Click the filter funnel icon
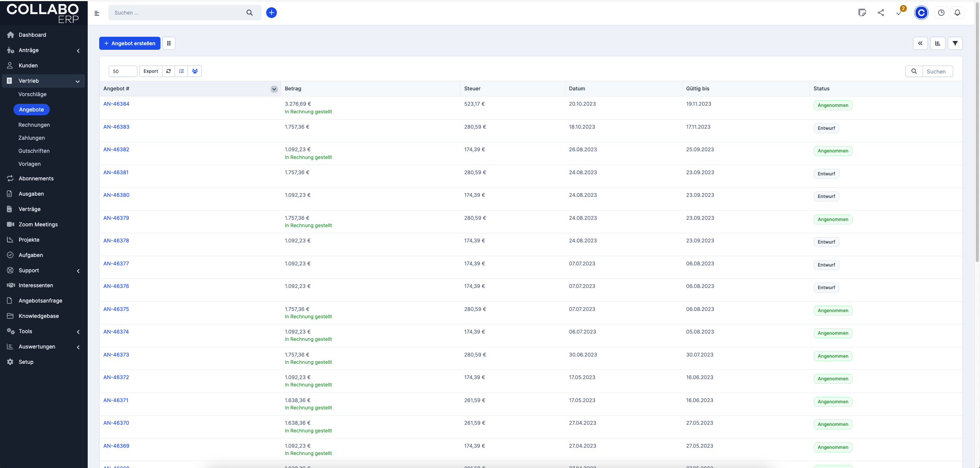 pyautogui.click(x=955, y=43)
